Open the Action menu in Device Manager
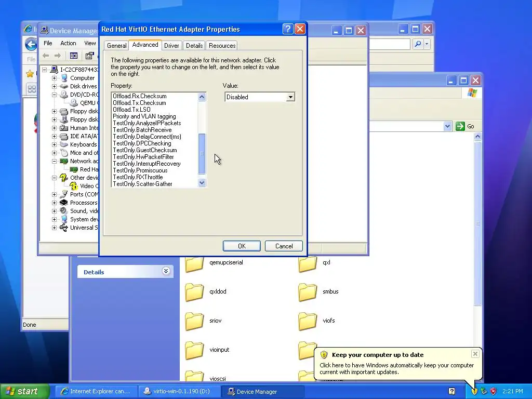The width and height of the screenshot is (532, 399). click(68, 43)
